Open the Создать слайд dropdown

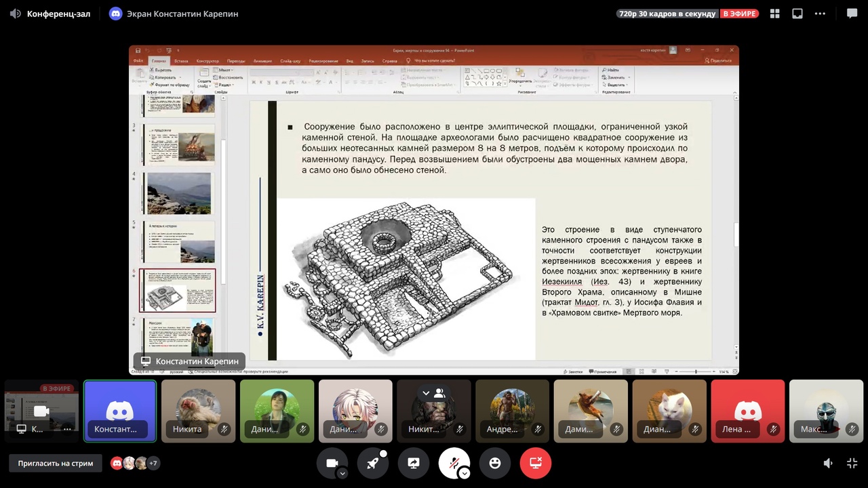(x=204, y=77)
